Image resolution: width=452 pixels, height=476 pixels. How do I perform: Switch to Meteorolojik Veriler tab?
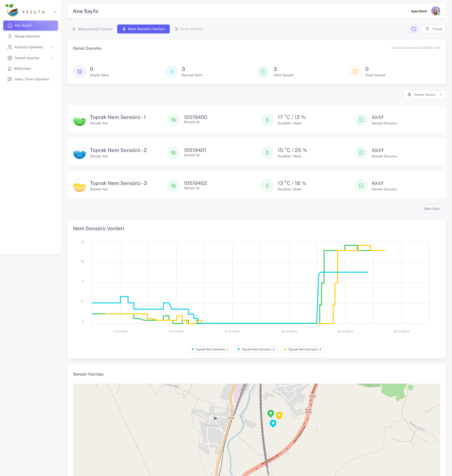tap(93, 29)
